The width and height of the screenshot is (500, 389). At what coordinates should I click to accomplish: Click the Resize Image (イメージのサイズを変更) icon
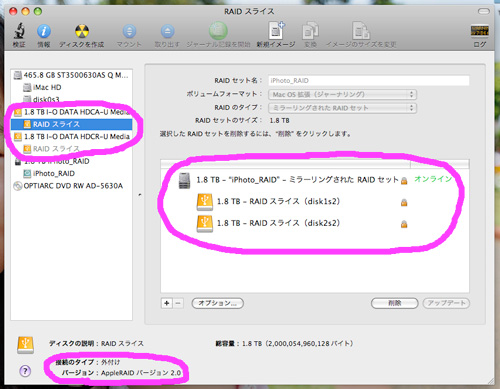coord(361,31)
